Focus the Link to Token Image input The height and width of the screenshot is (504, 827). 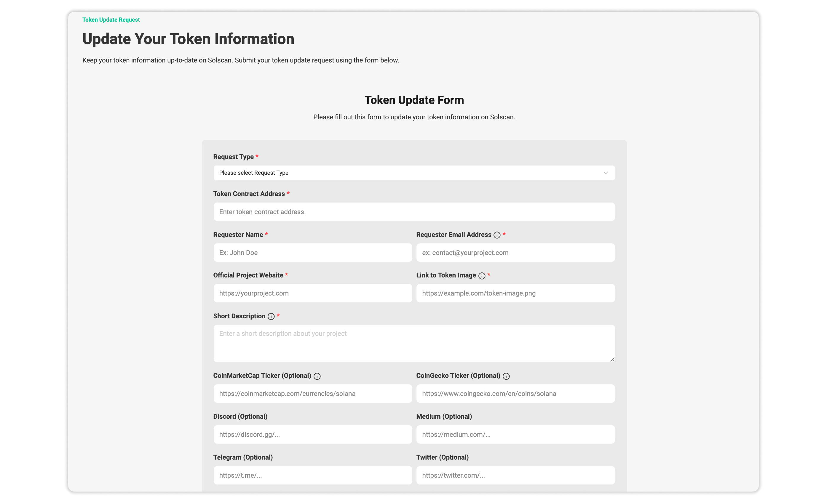pyautogui.click(x=515, y=293)
